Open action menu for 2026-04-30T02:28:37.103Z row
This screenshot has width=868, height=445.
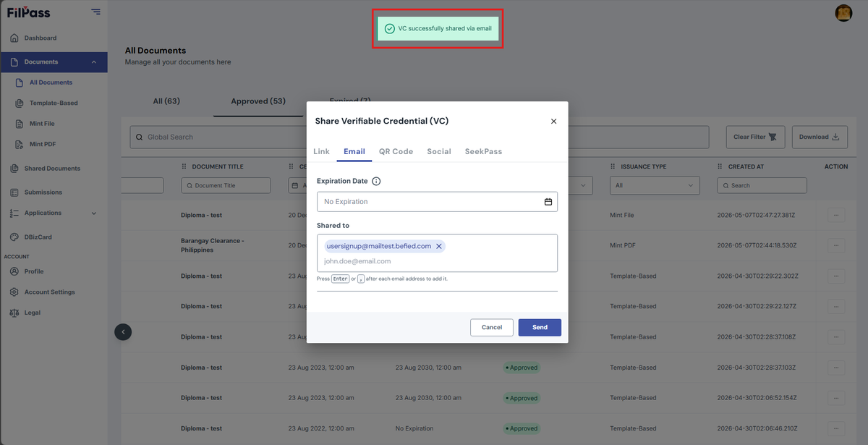[836, 368]
